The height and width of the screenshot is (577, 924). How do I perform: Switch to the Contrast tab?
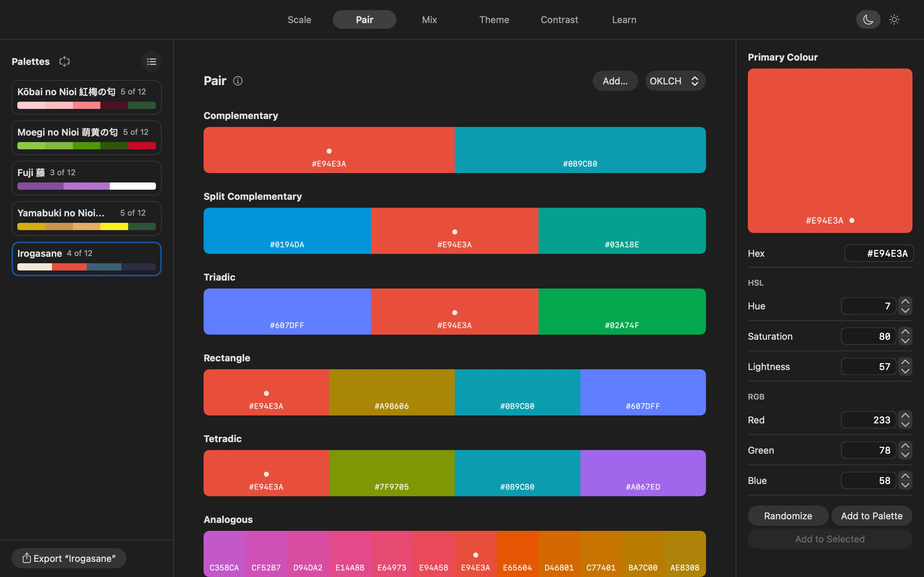point(559,19)
